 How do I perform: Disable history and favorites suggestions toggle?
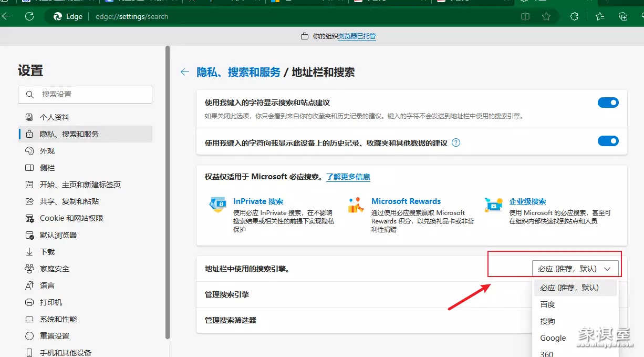click(608, 141)
